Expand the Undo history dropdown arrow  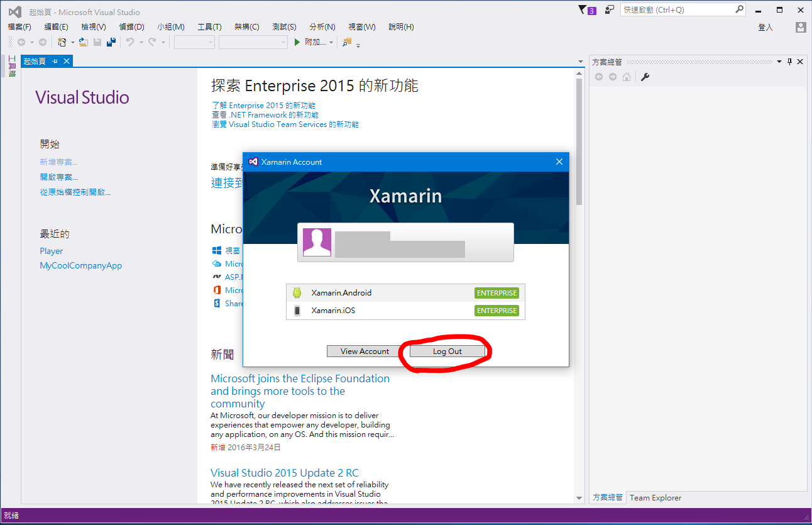coord(141,43)
